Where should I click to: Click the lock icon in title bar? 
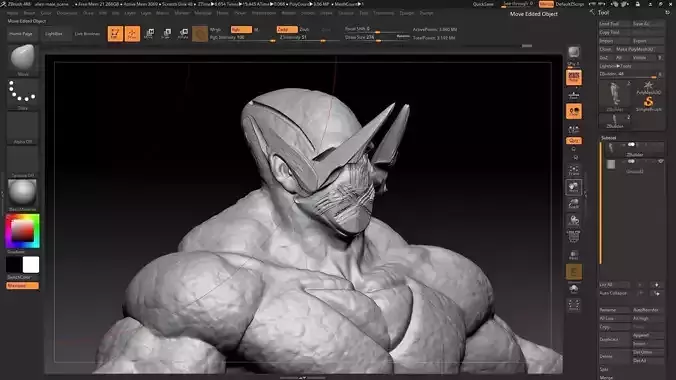637,4
